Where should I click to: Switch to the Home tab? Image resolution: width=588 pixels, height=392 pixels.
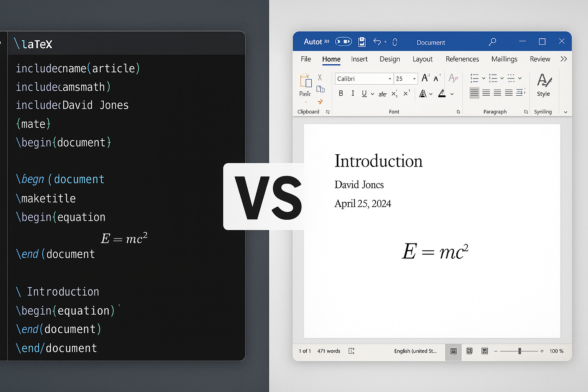[331, 59]
